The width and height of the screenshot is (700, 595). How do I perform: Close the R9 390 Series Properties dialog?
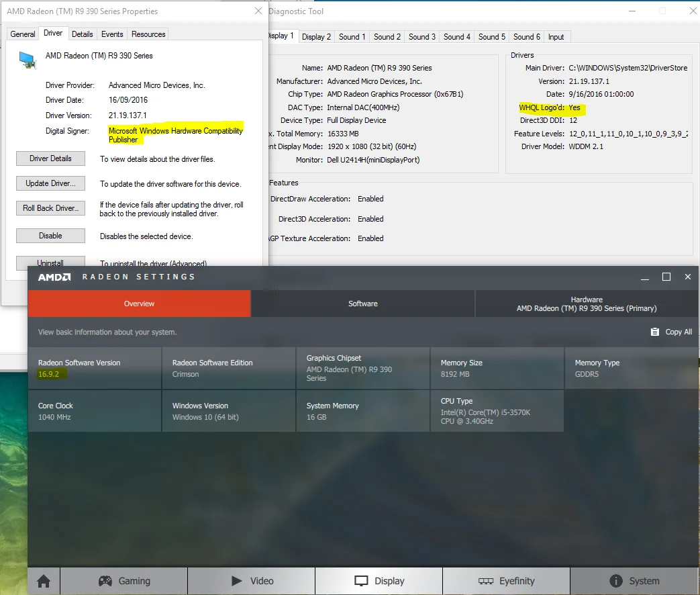tap(258, 11)
